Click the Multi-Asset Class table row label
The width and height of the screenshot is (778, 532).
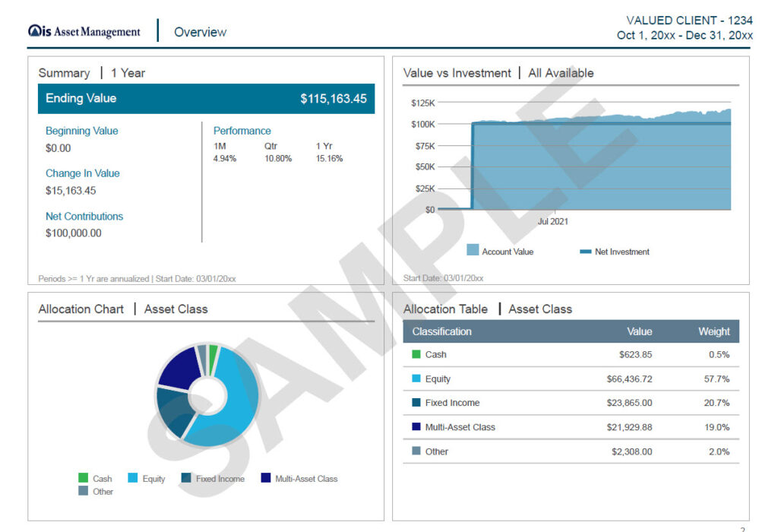[x=460, y=427]
